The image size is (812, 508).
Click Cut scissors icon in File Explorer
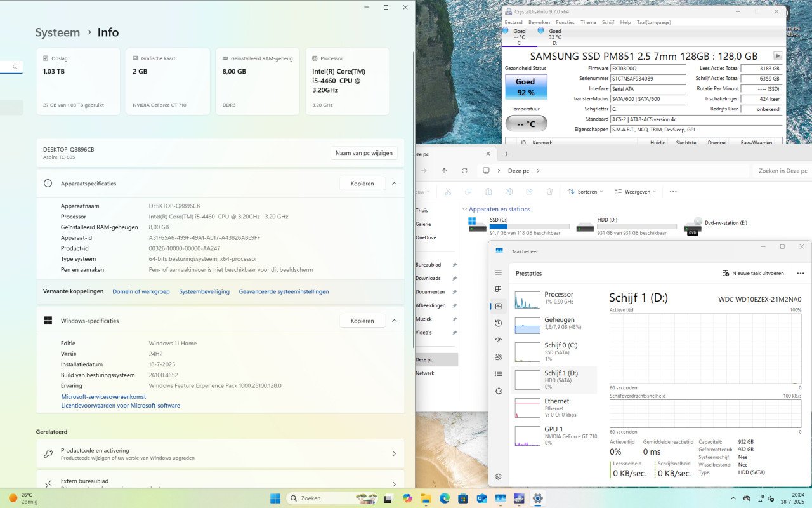point(448,191)
